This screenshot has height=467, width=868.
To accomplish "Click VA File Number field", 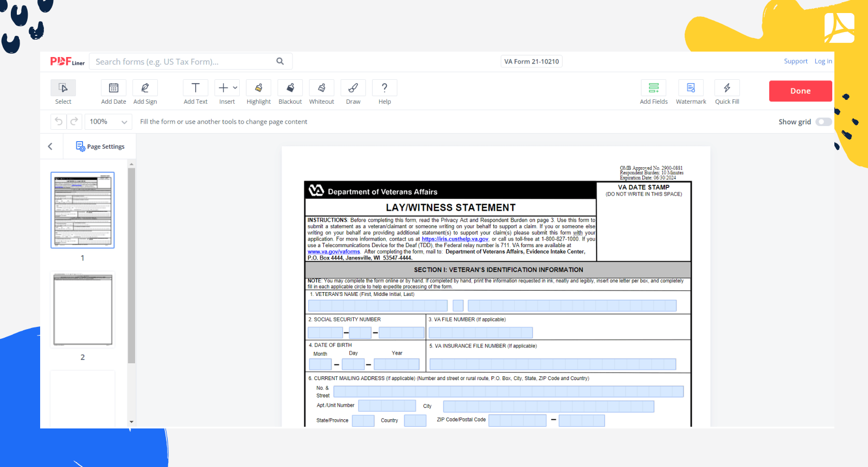I will pos(481,332).
